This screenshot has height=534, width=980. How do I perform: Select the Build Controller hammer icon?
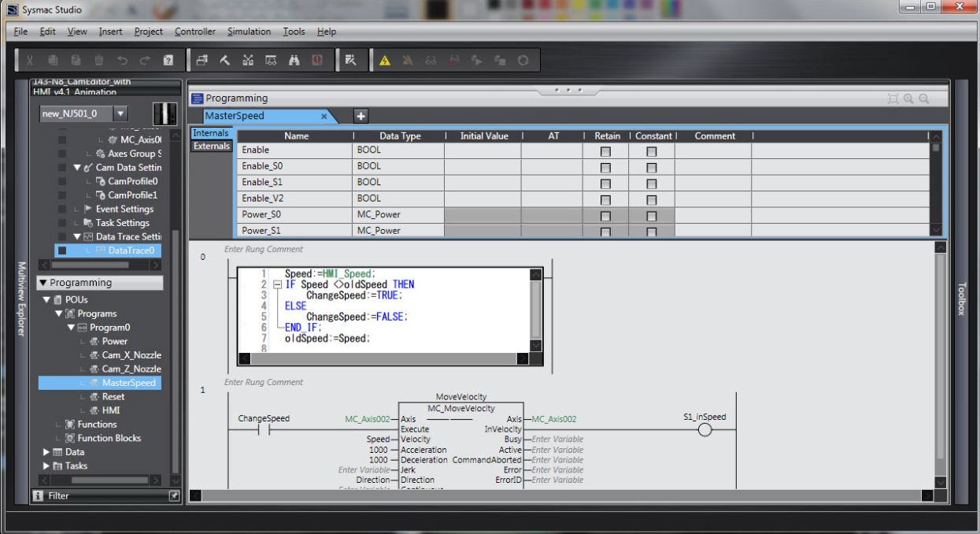click(224, 60)
